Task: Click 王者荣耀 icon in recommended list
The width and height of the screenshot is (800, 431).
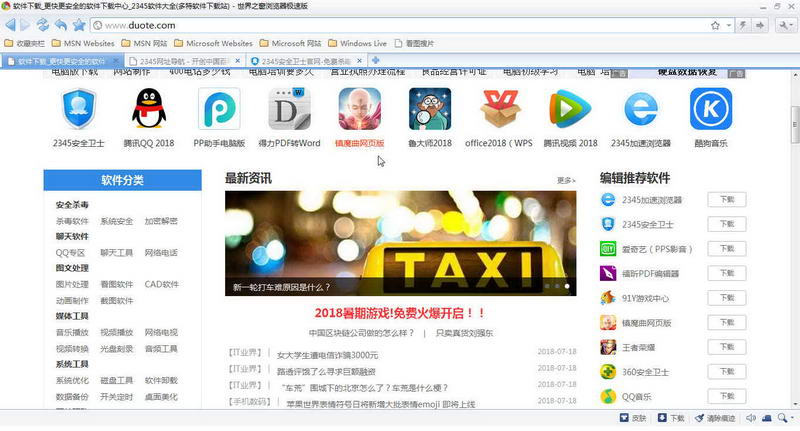Action: click(x=608, y=347)
